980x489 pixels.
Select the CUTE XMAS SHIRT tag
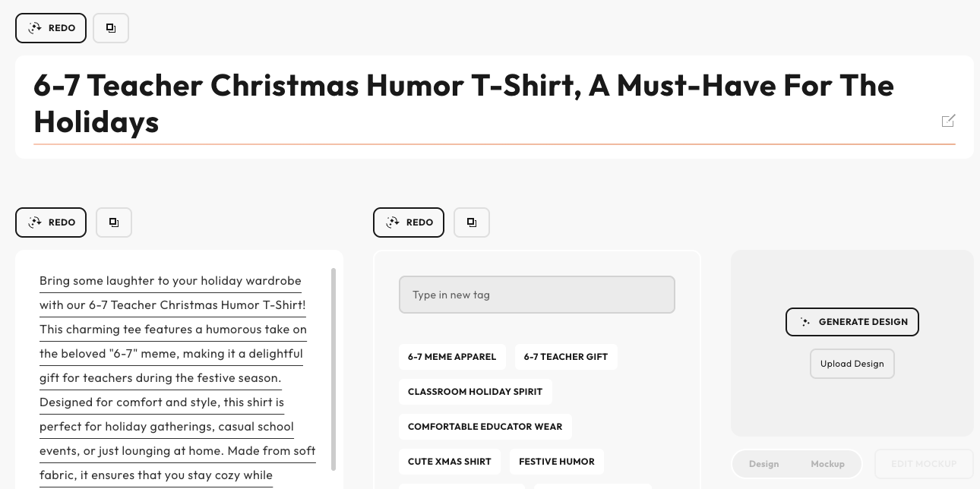(450, 462)
